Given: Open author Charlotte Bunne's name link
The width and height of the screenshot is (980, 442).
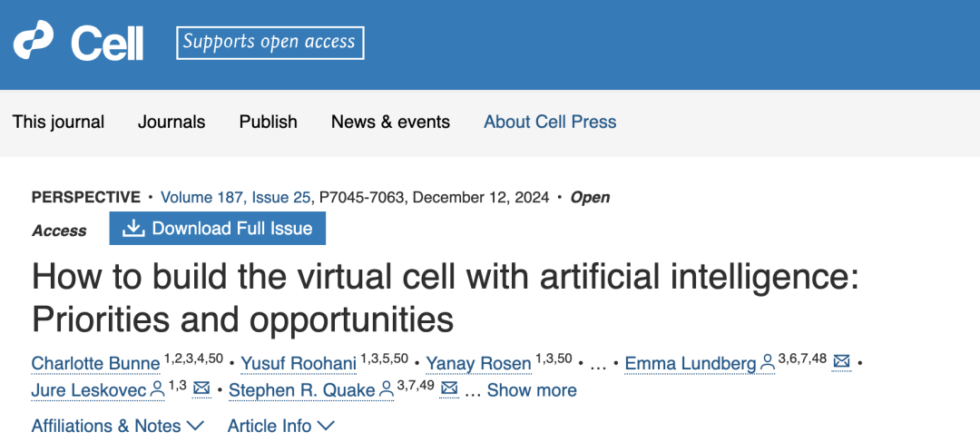Looking at the screenshot, I should pos(95,364).
